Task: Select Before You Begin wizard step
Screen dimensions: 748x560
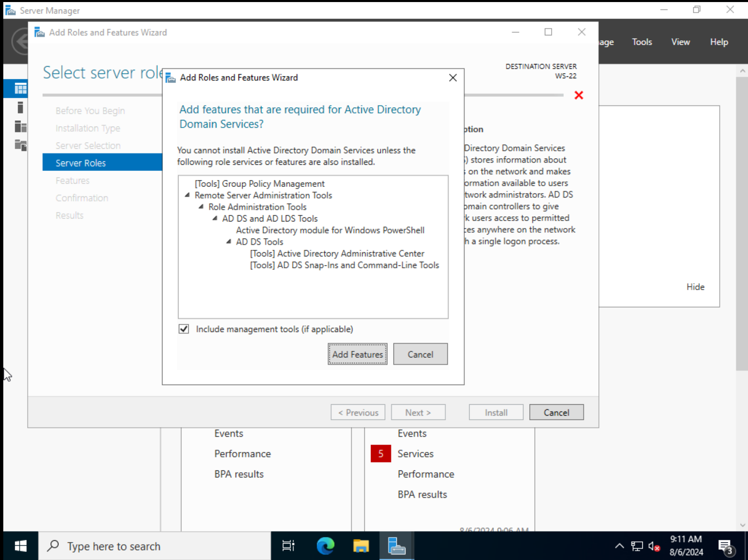Action: click(90, 111)
